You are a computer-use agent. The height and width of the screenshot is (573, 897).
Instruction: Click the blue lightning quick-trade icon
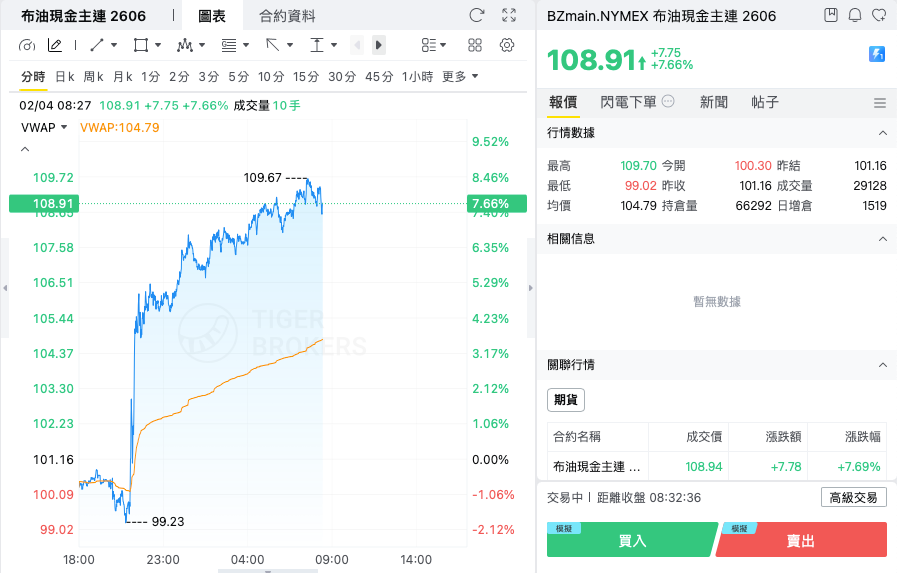tap(876, 54)
